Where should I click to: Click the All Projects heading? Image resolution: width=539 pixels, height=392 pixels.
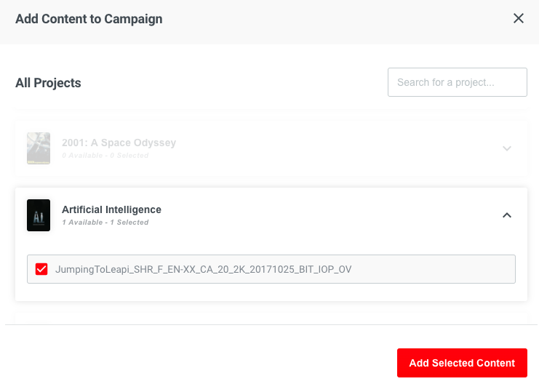[48, 83]
